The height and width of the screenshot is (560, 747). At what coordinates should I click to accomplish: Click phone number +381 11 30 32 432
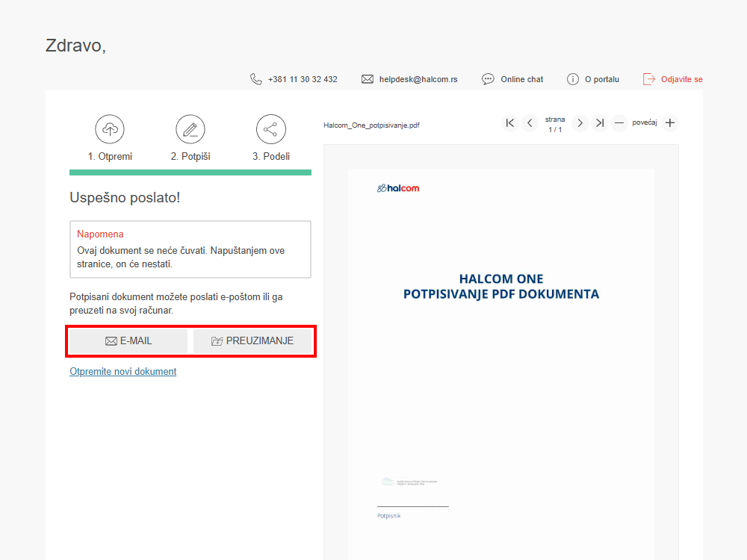tap(303, 80)
